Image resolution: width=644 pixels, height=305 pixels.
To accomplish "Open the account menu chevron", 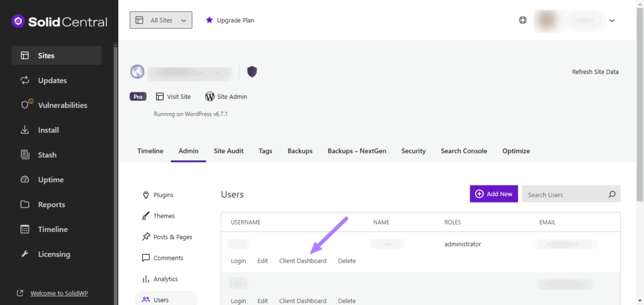I will [x=612, y=20].
